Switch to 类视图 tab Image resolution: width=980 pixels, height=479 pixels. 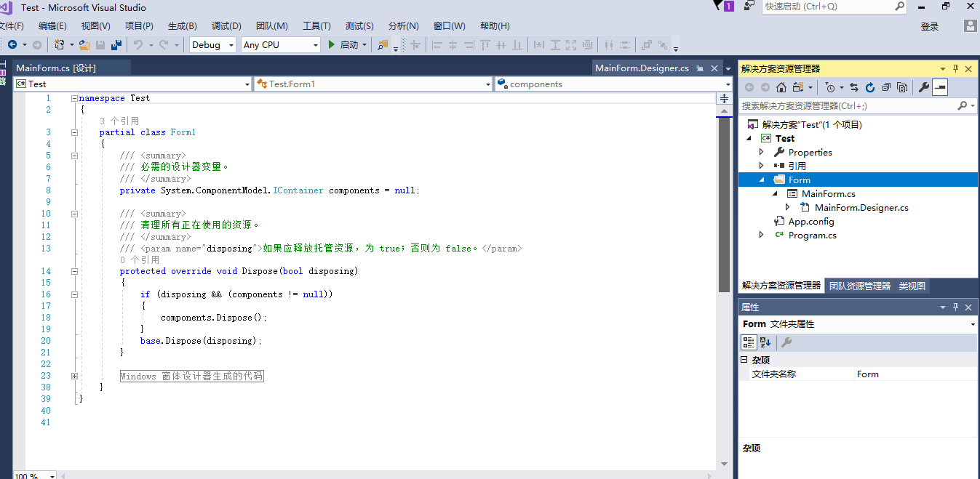(912, 286)
